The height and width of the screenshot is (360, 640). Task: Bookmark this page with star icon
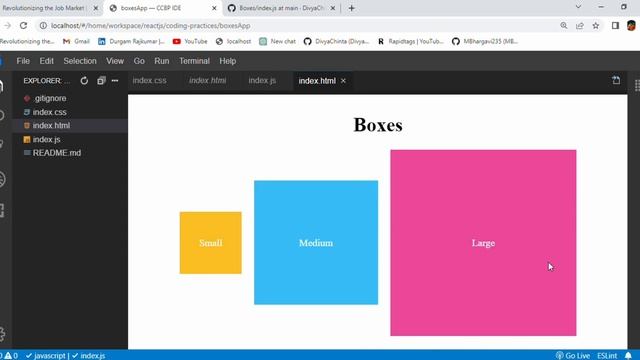pyautogui.click(x=596, y=25)
